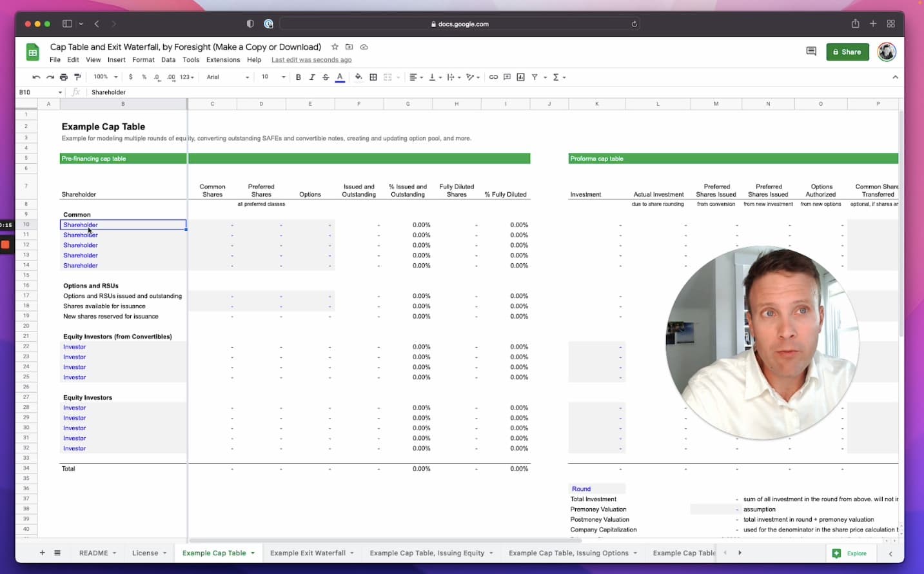The height and width of the screenshot is (574, 924).
Task: Open the font size dropdown
Action: [x=273, y=77]
